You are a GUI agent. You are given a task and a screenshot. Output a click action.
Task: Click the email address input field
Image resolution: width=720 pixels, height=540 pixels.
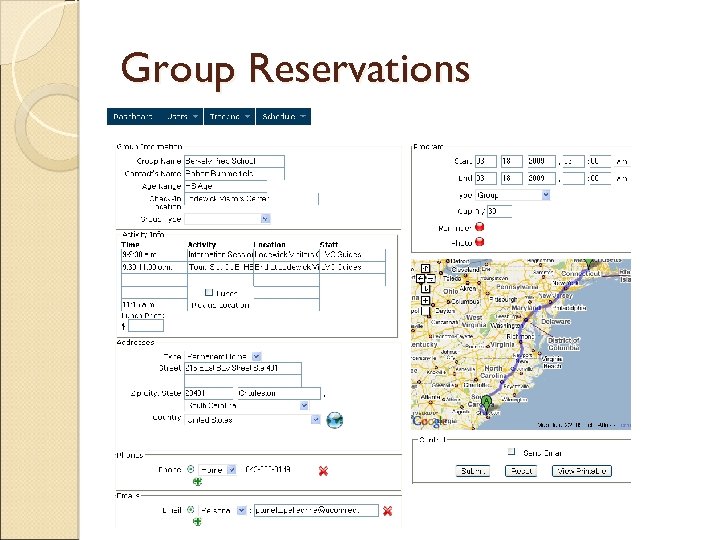[316, 510]
